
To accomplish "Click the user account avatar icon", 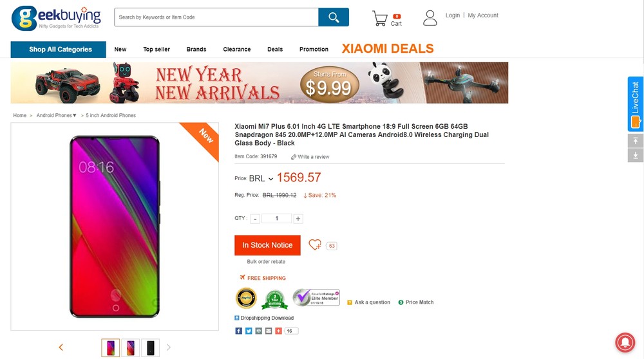I will [x=430, y=18].
